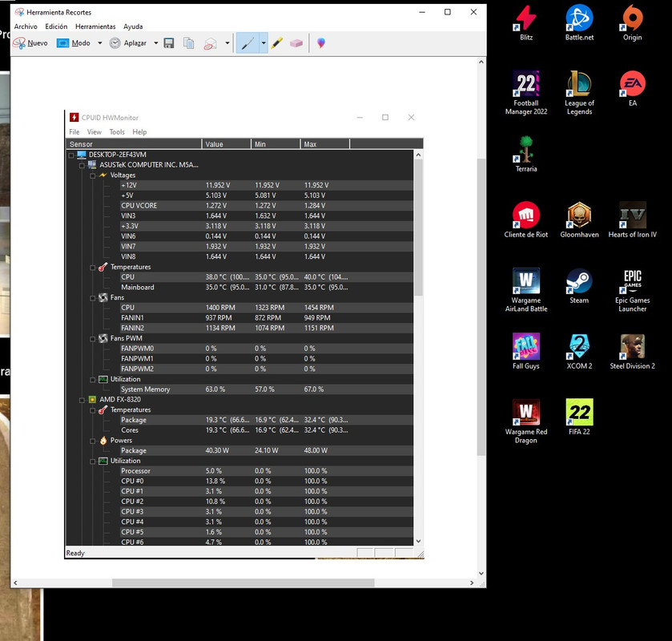The height and width of the screenshot is (641, 672).
Task: Open the Ayuda menu
Action: pyautogui.click(x=133, y=26)
